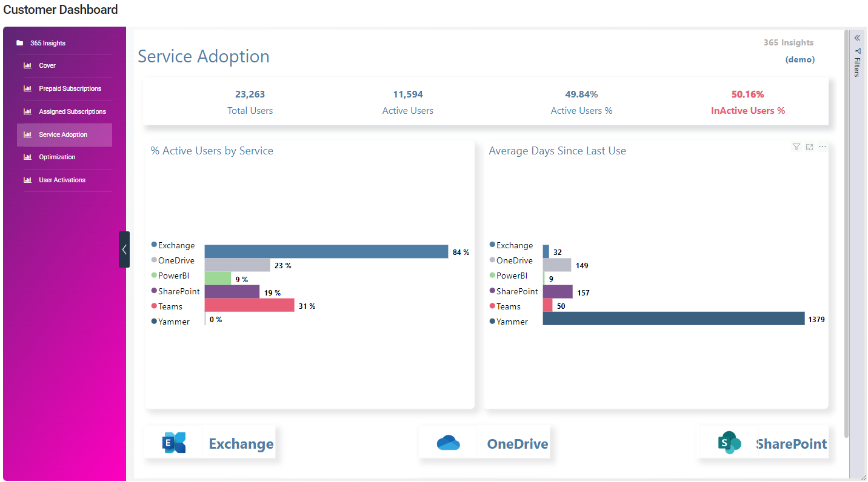Click the chart icon beside Optimization
This screenshot has height=482, width=868.
pos(27,157)
